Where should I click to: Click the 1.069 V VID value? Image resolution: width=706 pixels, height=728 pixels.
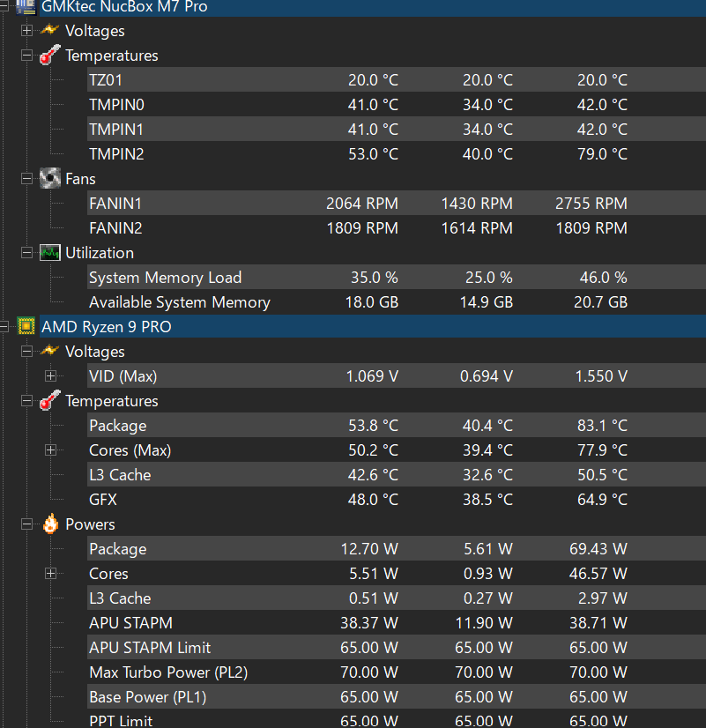pos(372,376)
